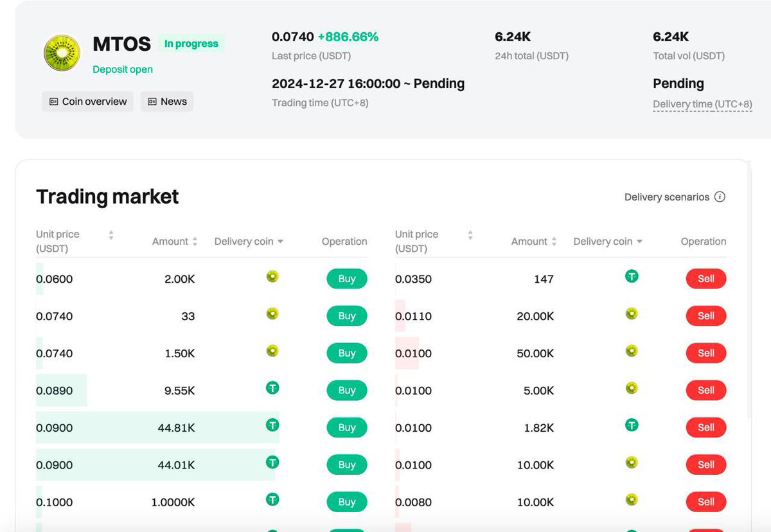This screenshot has height=532, width=771.
Task: Click the 24h total 6.24K value
Action: point(513,37)
